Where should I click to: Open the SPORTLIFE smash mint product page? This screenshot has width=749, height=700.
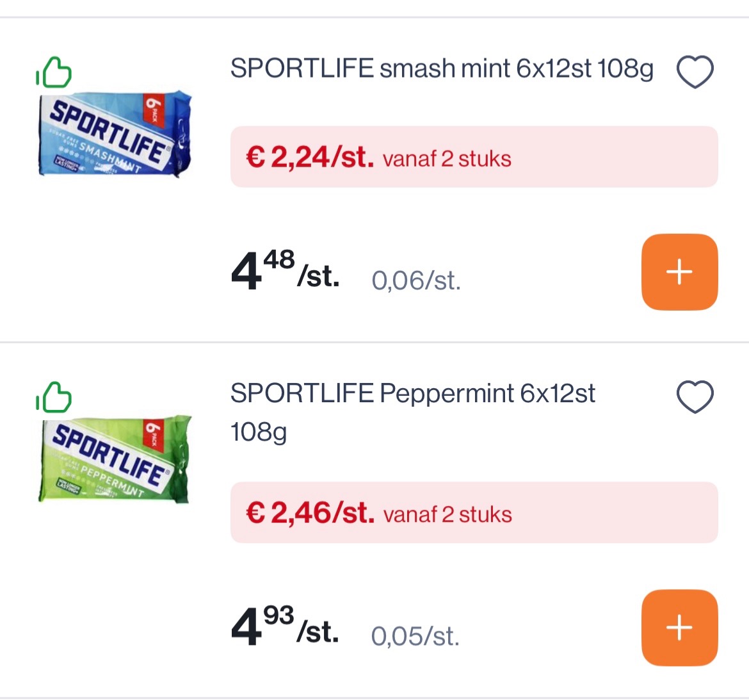click(442, 68)
